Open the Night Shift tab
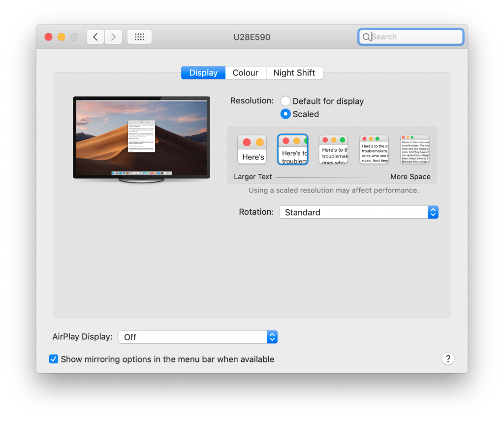 (294, 73)
